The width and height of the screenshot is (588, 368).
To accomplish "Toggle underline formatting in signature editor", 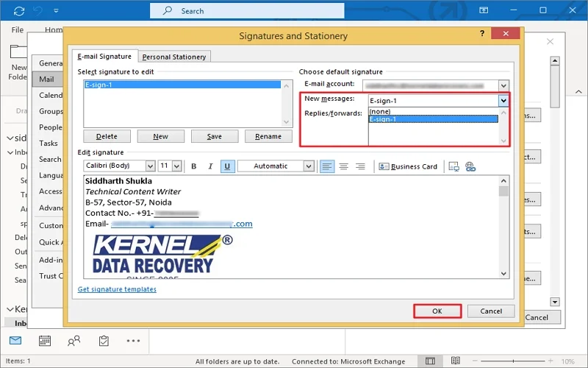I will coord(227,166).
